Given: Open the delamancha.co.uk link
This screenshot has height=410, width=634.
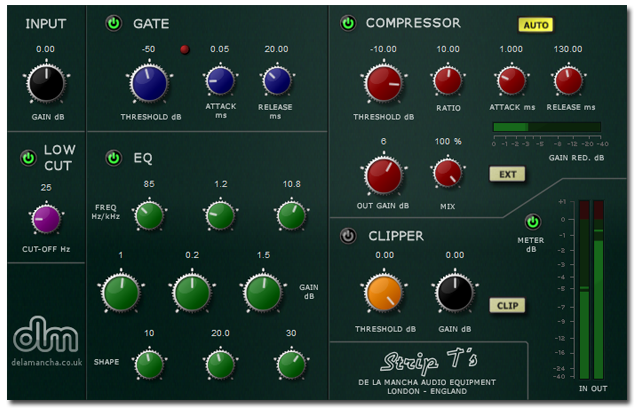Looking at the screenshot, I should click(46, 362).
